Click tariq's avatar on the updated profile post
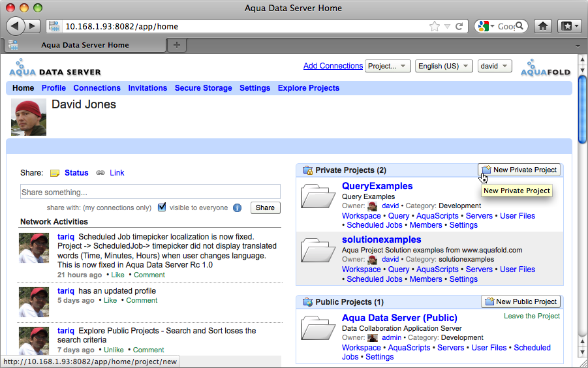This screenshot has height=368, width=588. 34,302
